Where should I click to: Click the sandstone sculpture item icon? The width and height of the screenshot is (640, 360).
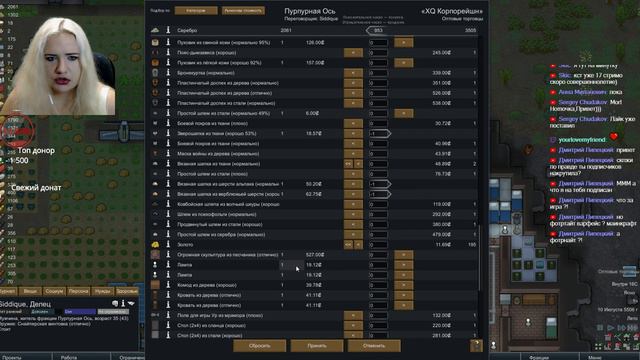point(155,255)
